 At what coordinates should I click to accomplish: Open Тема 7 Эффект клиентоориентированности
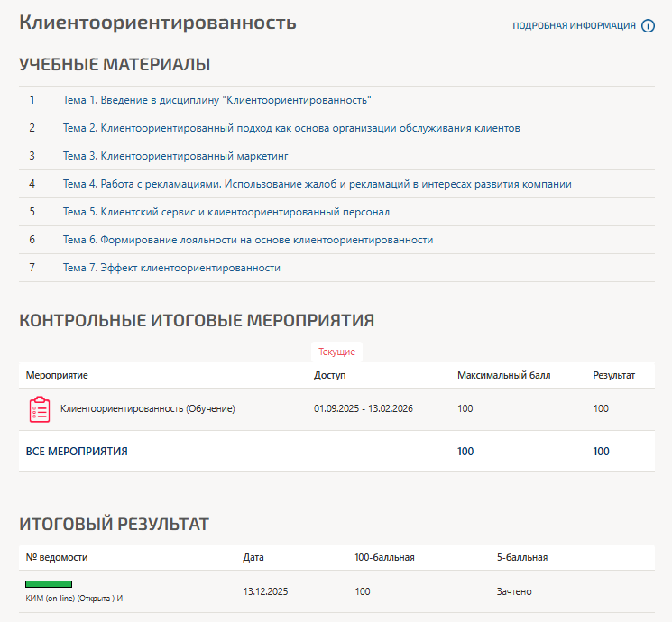point(171,268)
